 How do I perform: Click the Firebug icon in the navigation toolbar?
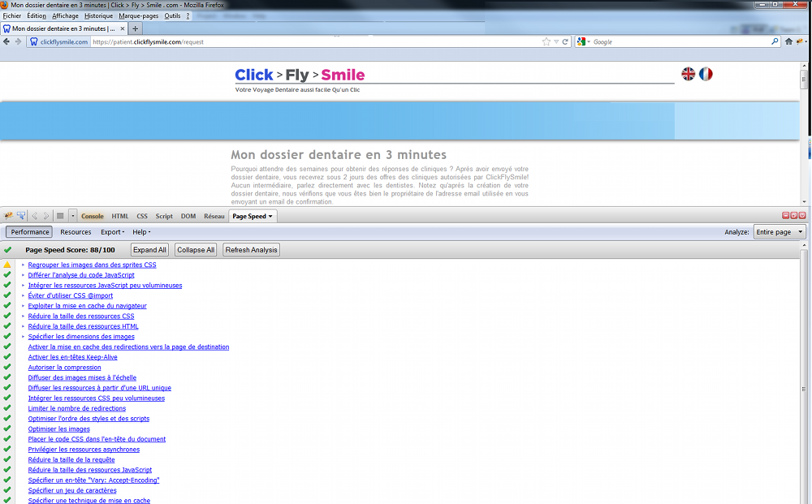click(800, 41)
